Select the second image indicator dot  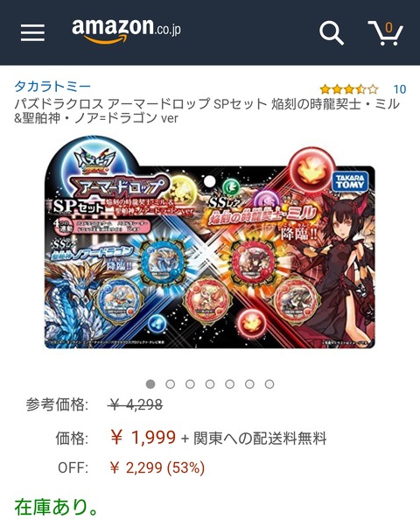coord(171,384)
